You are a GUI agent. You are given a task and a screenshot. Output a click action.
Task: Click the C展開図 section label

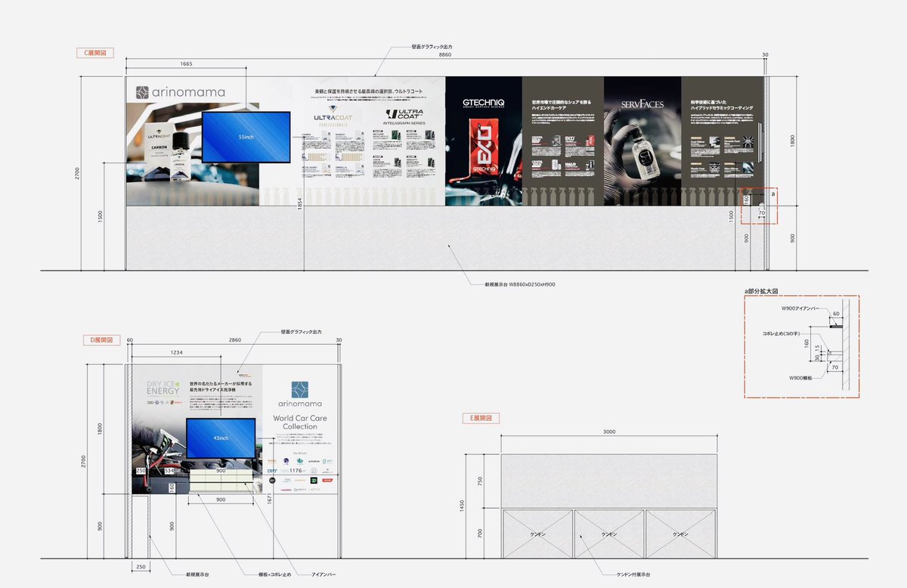tap(95, 54)
